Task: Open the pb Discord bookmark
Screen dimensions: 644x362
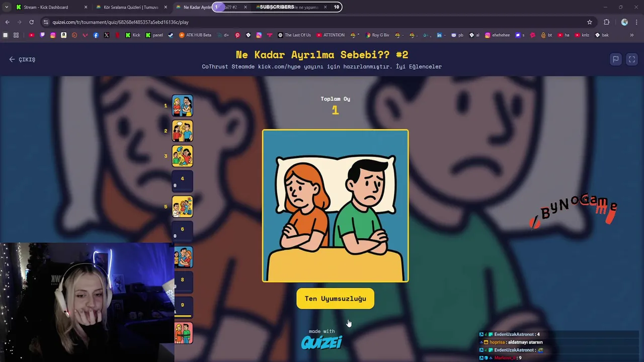Action: coord(457,35)
